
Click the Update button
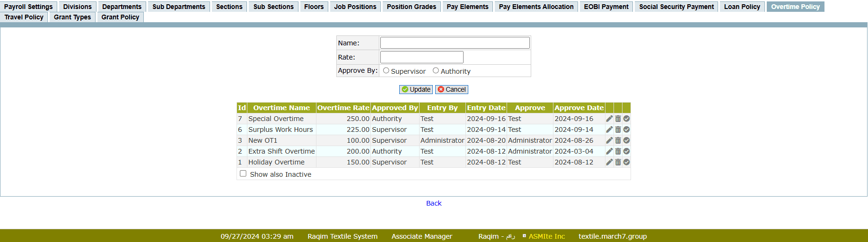tap(416, 89)
